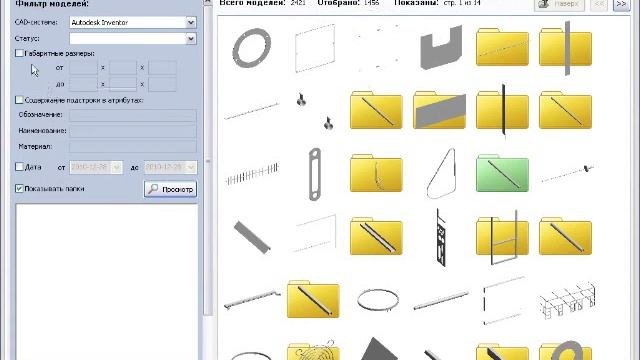Open the folder with ornamental scroll pattern
The image size is (640, 360).
pos(313,350)
